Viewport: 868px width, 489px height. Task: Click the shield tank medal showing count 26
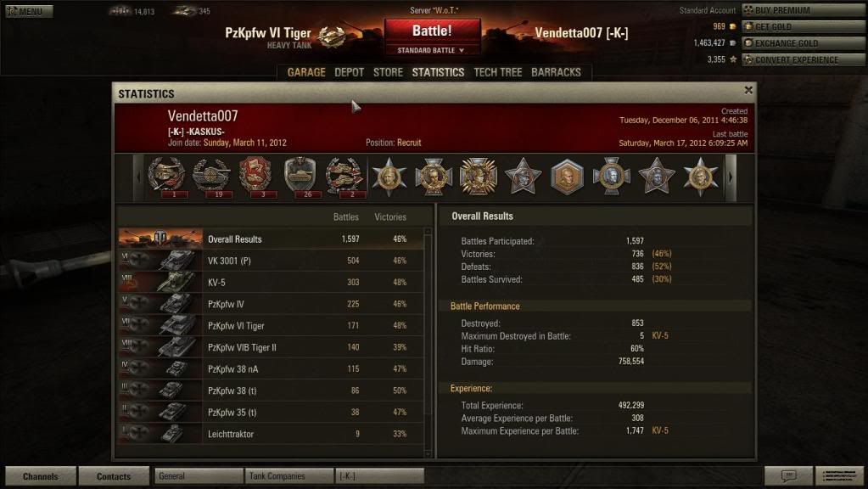click(x=300, y=176)
